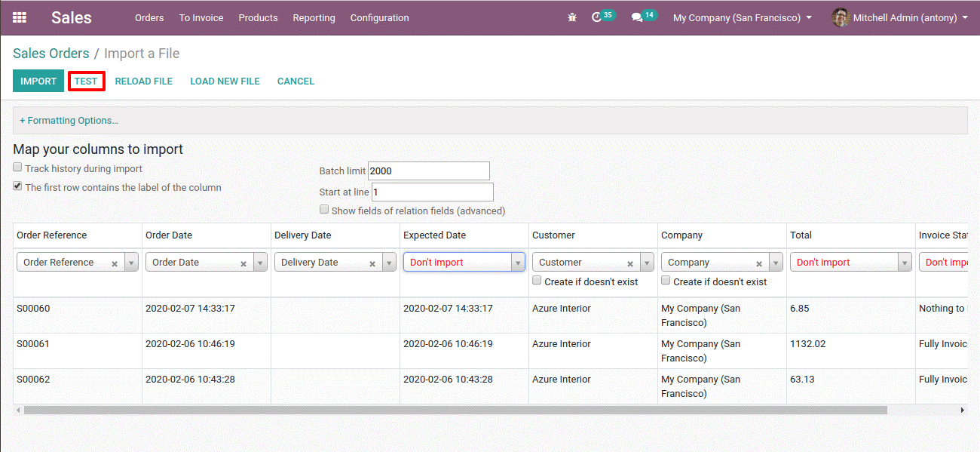980x452 pixels.
Task: Check Create if doesn't exist under Customer
Action: (537, 280)
